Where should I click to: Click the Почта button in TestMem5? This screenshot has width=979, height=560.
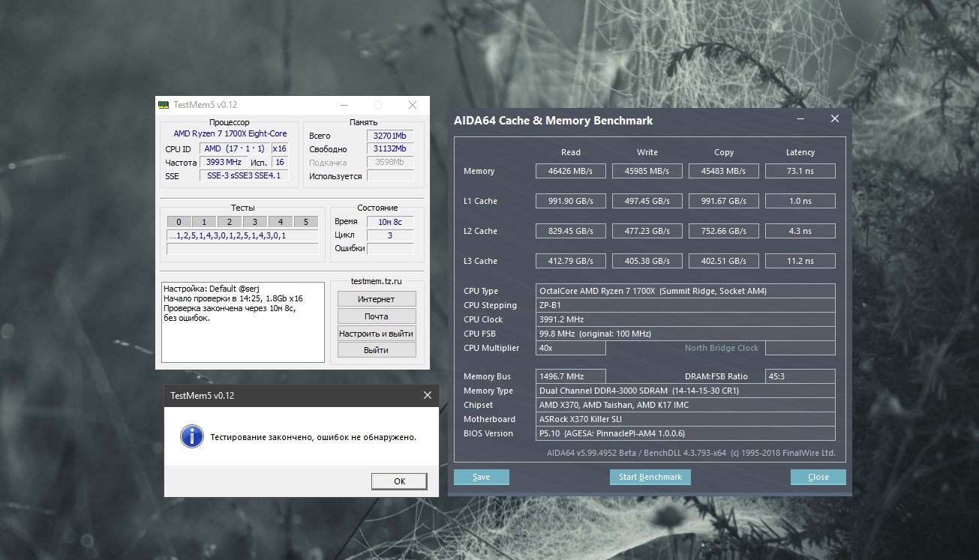377,316
